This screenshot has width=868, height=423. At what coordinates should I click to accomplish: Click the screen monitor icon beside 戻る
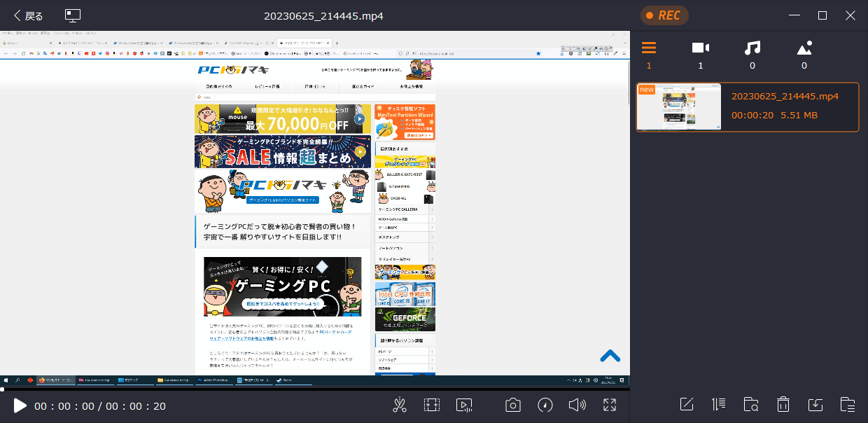coord(73,15)
